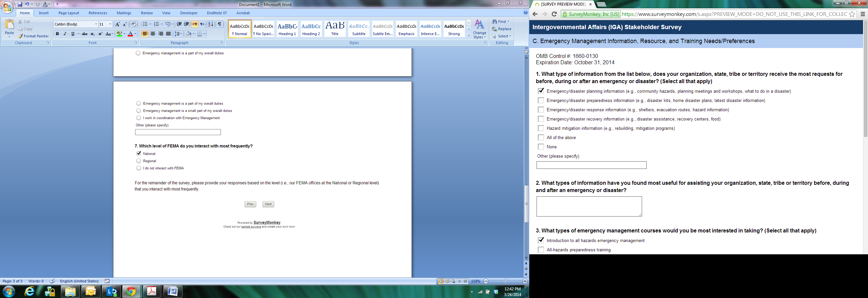Tick 'All-hazards preparedness training' checkbox
The height and width of the screenshot is (298, 868).
tap(541, 250)
